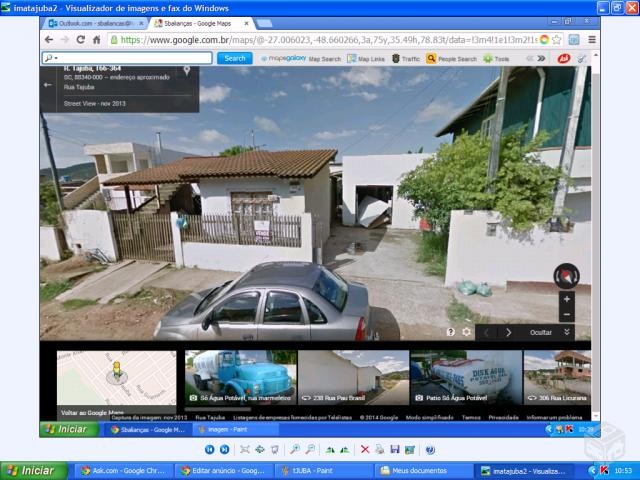640x480 pixels.
Task: Open 306 Rua Licurana thumbnail
Action: pos(557,378)
